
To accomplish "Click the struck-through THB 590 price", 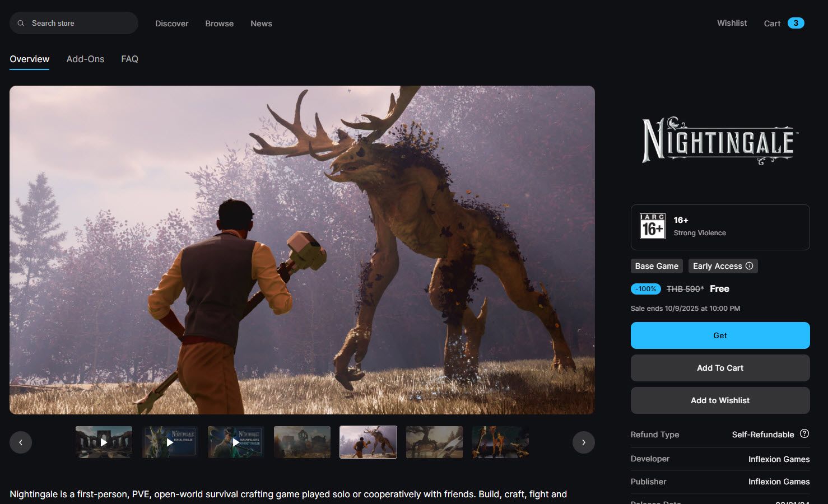I will tap(685, 289).
